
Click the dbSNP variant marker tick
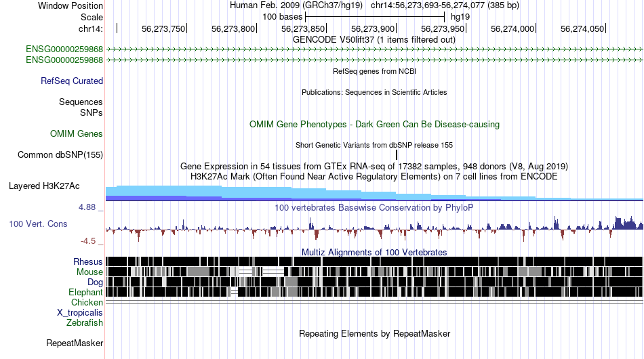[397, 154]
